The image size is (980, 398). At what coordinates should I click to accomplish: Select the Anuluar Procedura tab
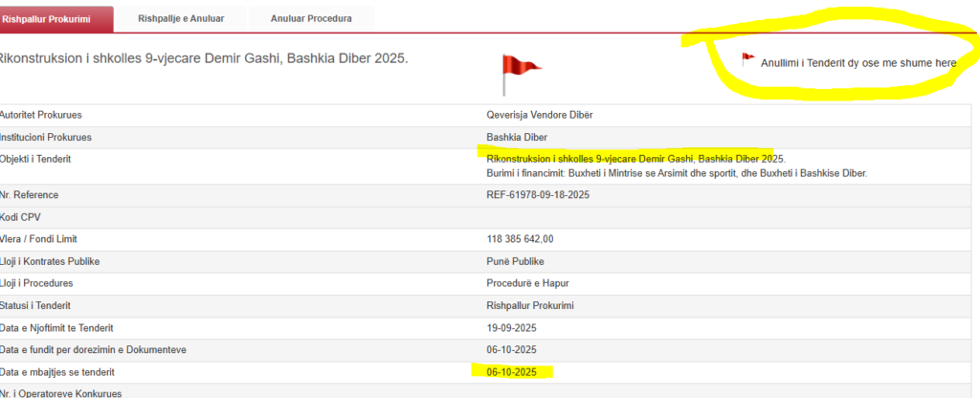click(310, 18)
